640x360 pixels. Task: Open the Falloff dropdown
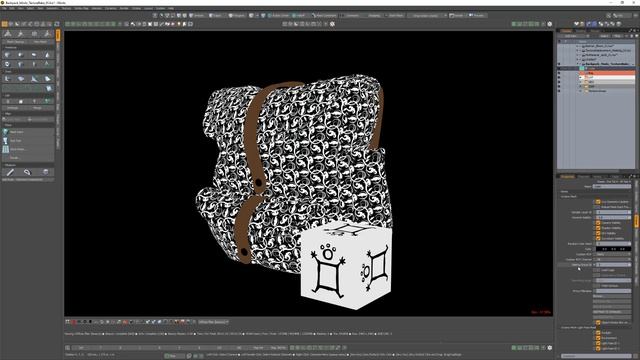[x=299, y=16]
